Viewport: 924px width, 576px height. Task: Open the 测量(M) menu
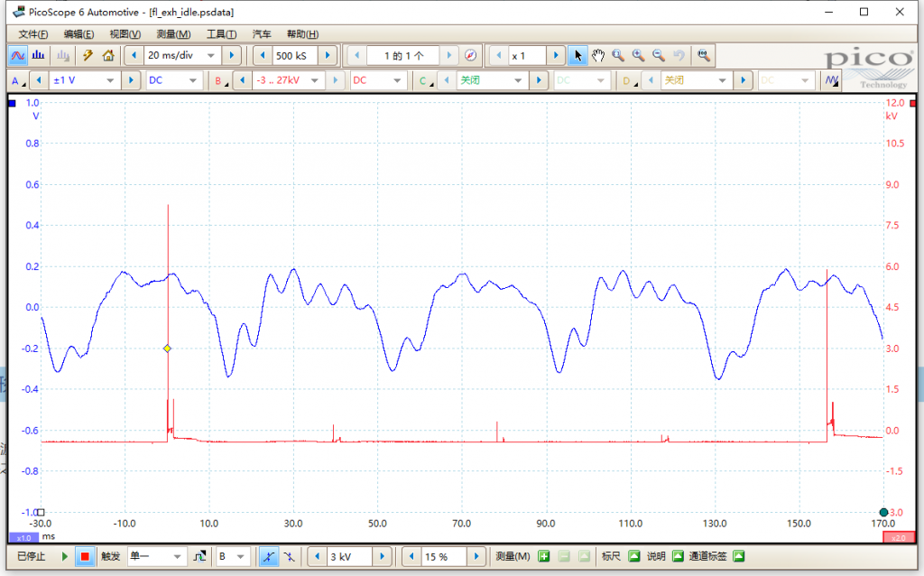click(x=173, y=34)
